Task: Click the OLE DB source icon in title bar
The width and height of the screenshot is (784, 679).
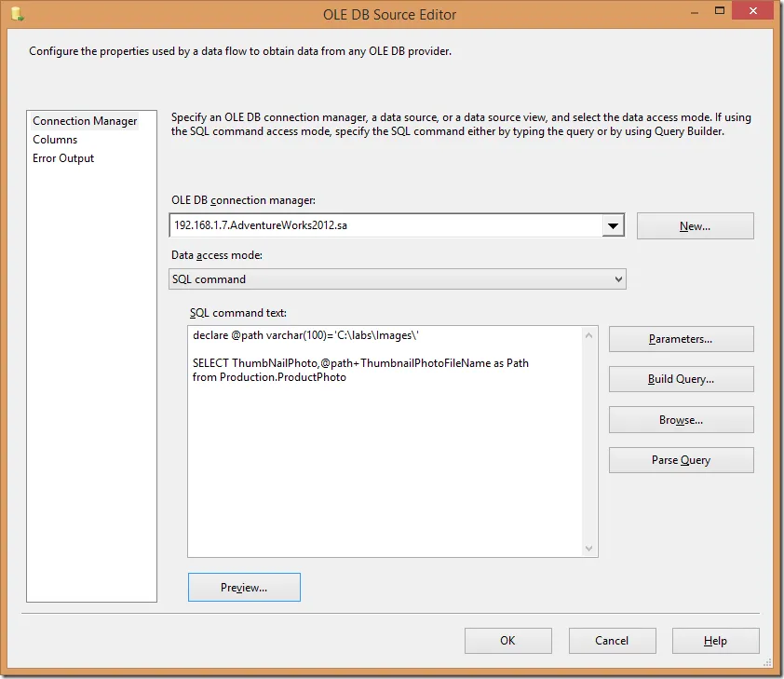Action: 18,14
